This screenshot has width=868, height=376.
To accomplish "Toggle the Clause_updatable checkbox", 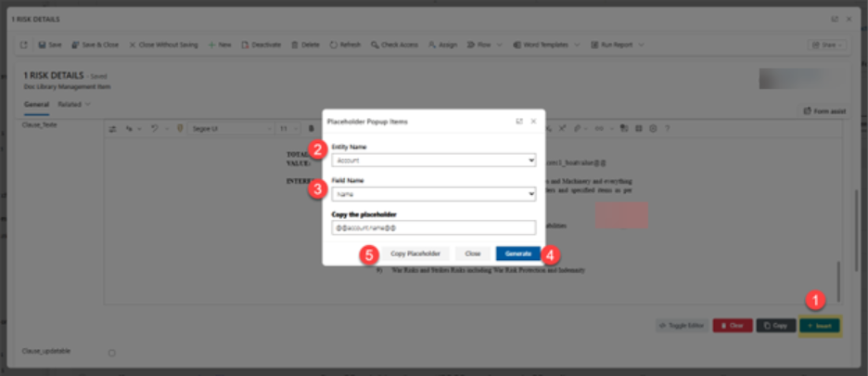I will point(112,353).
